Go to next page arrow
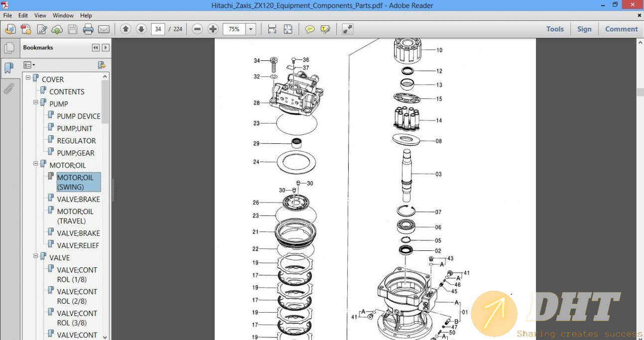The width and height of the screenshot is (644, 340). click(141, 29)
